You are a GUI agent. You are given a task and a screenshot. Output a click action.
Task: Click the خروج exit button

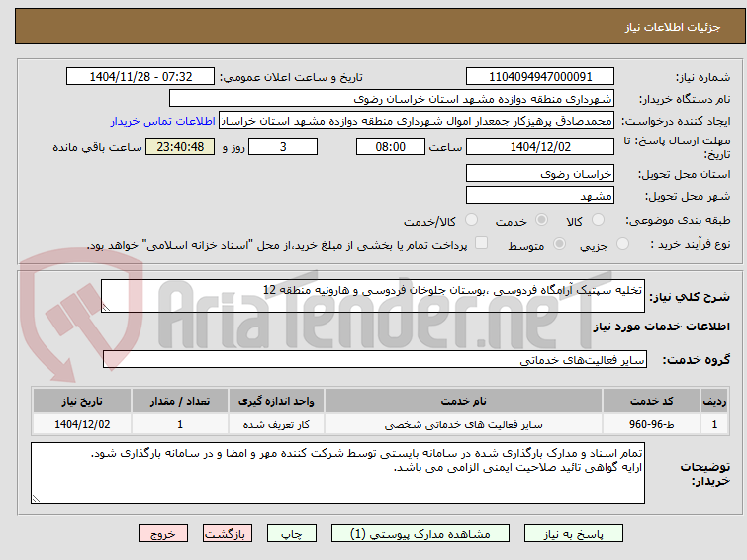click(x=163, y=534)
